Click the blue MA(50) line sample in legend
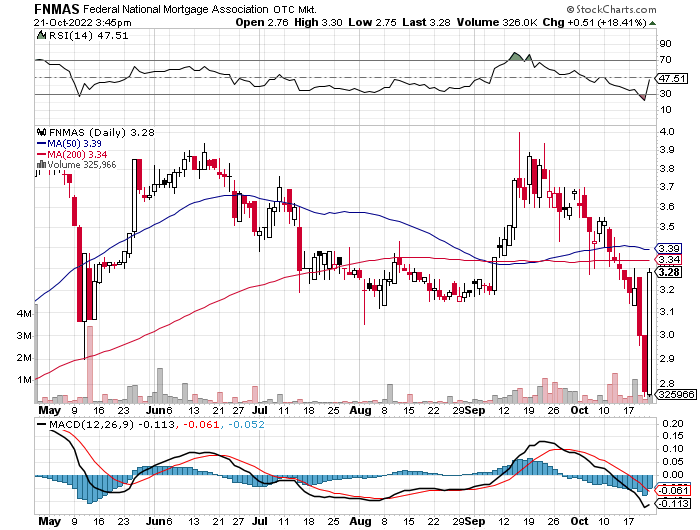 pos(42,143)
